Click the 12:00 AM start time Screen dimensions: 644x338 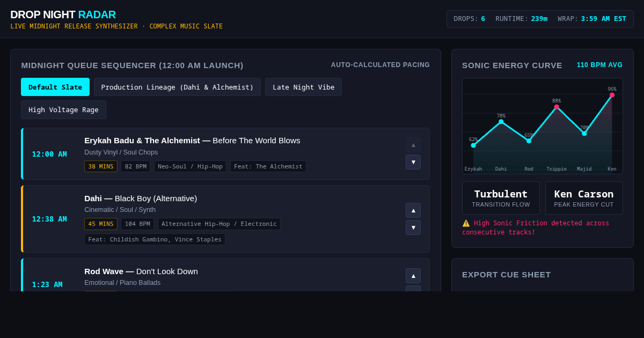[49, 154]
